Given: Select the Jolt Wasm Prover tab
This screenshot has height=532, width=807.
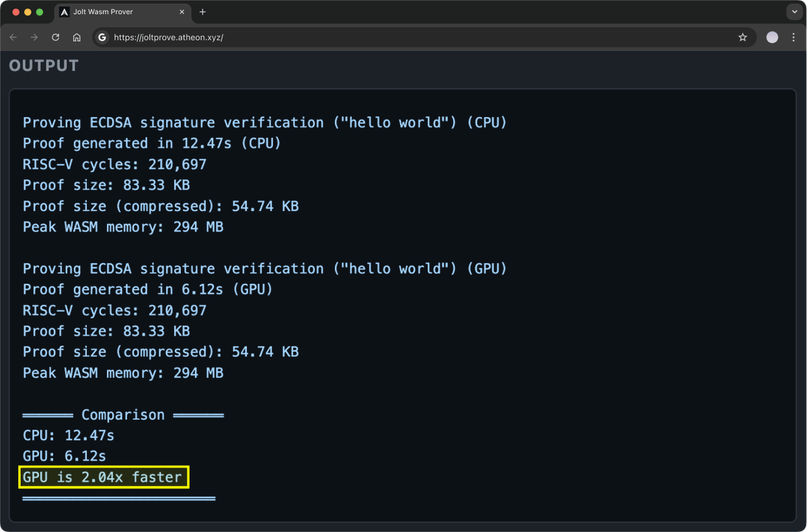Looking at the screenshot, I should pyautogui.click(x=121, y=12).
